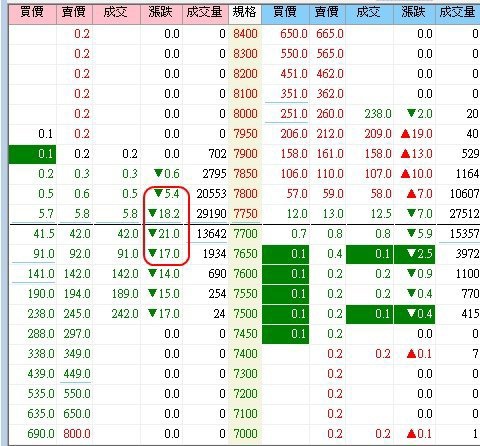The image size is (480, 446).
Task: Select strike price 7650
Action: [245, 254]
